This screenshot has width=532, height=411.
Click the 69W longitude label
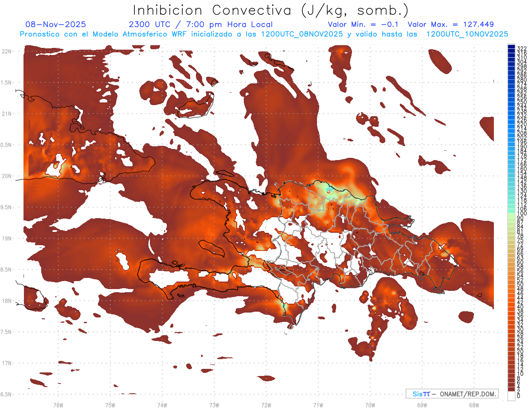coord(422,405)
